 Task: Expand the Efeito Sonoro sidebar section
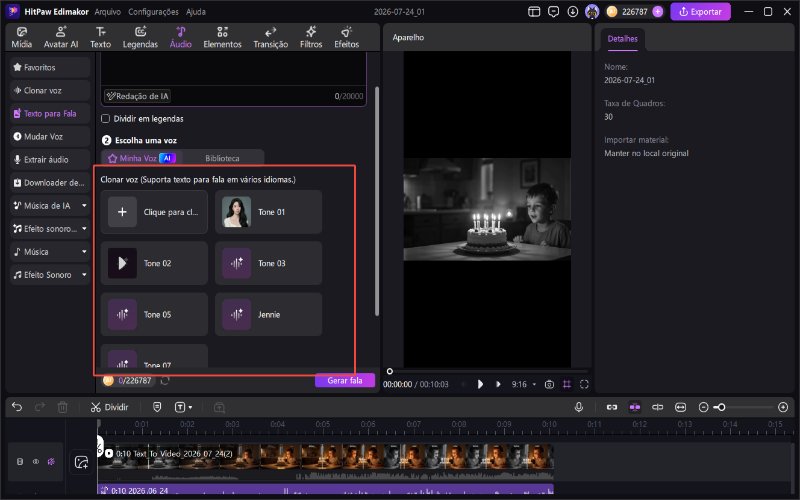pyautogui.click(x=50, y=274)
